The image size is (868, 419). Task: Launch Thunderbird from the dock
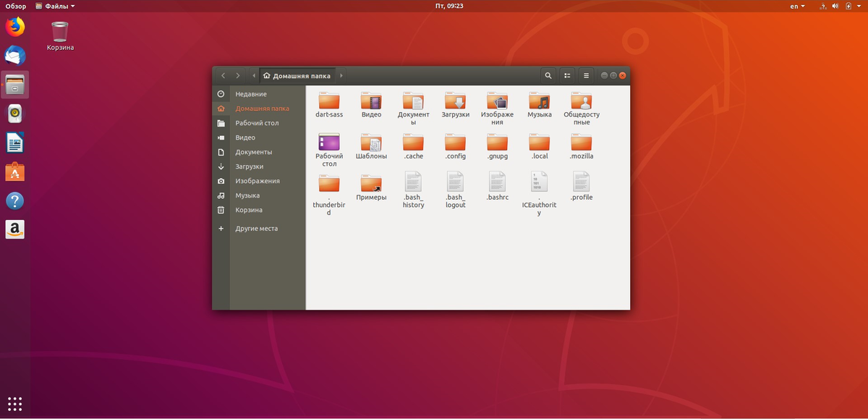pos(15,56)
